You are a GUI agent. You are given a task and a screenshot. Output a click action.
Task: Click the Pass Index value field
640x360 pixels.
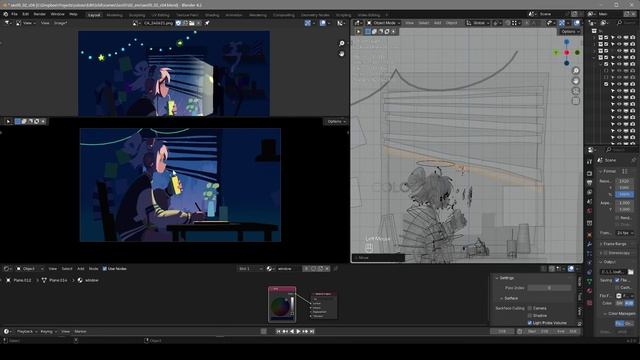click(549, 288)
